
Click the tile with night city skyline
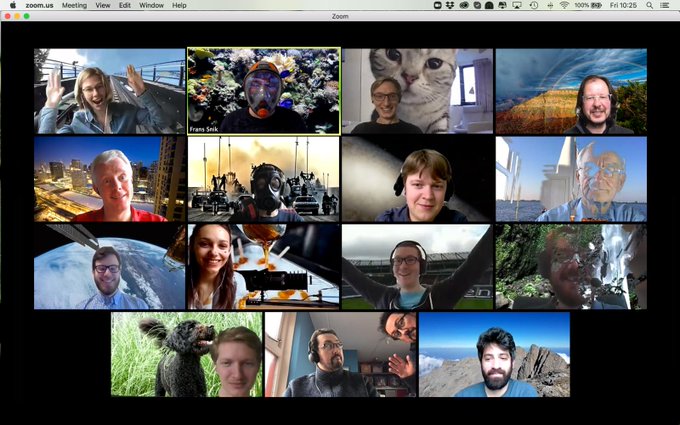(x=110, y=179)
